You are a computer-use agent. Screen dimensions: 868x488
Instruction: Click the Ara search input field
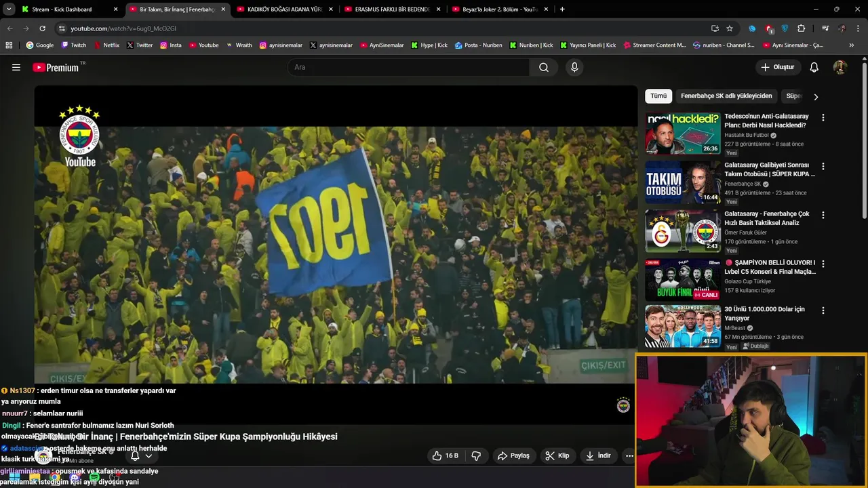click(409, 67)
